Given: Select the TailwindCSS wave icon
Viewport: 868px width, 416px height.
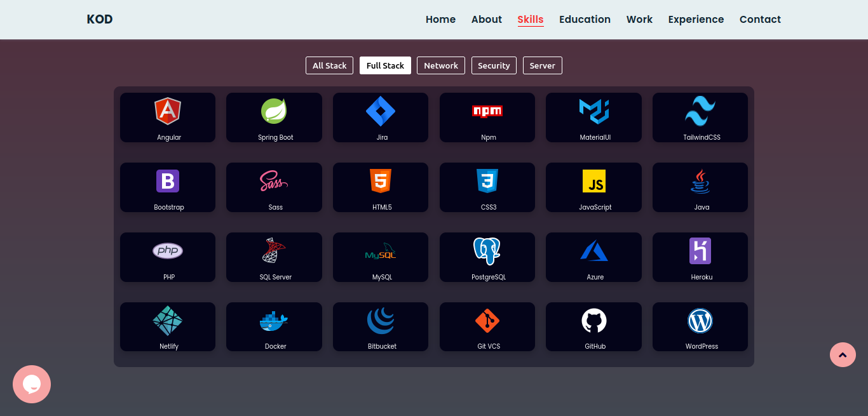Looking at the screenshot, I should tap(700, 111).
